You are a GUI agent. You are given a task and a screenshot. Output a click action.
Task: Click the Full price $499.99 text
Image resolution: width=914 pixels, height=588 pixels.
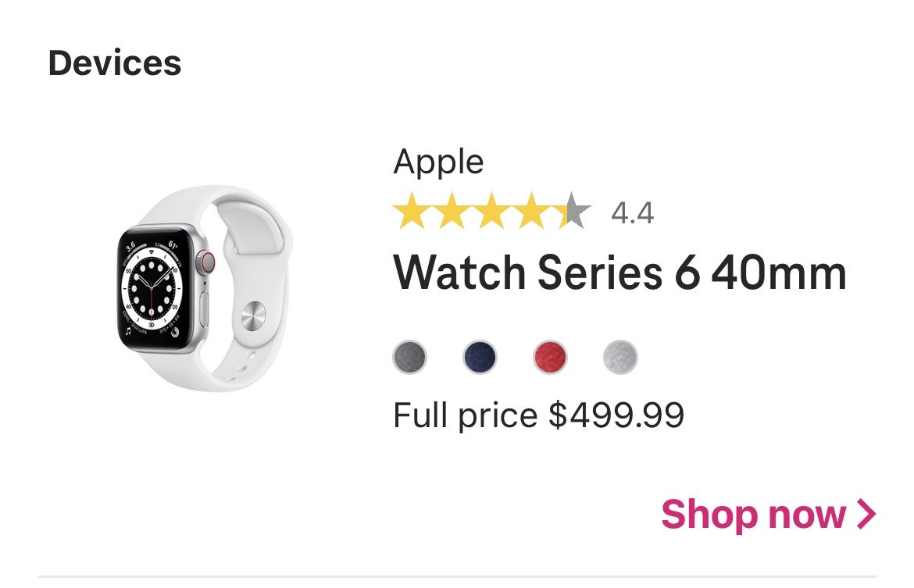point(539,414)
